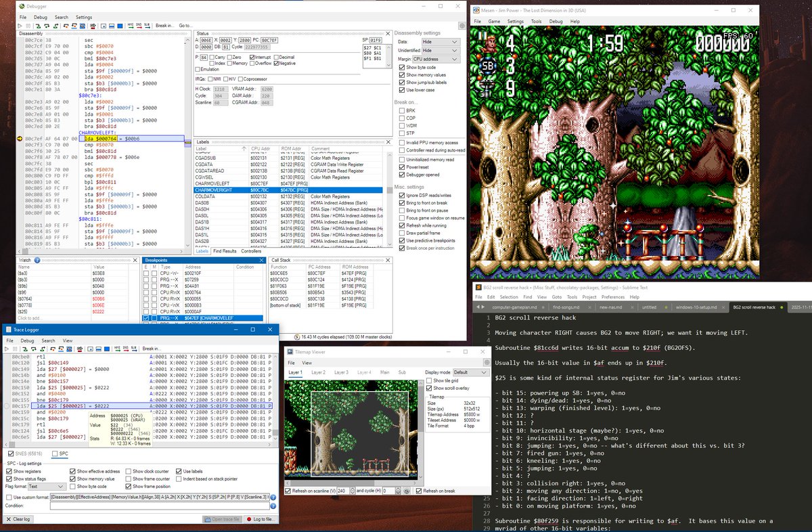Click Step Back icon in Debugger toolbar
This screenshot has width=812, height=532.
point(66,26)
